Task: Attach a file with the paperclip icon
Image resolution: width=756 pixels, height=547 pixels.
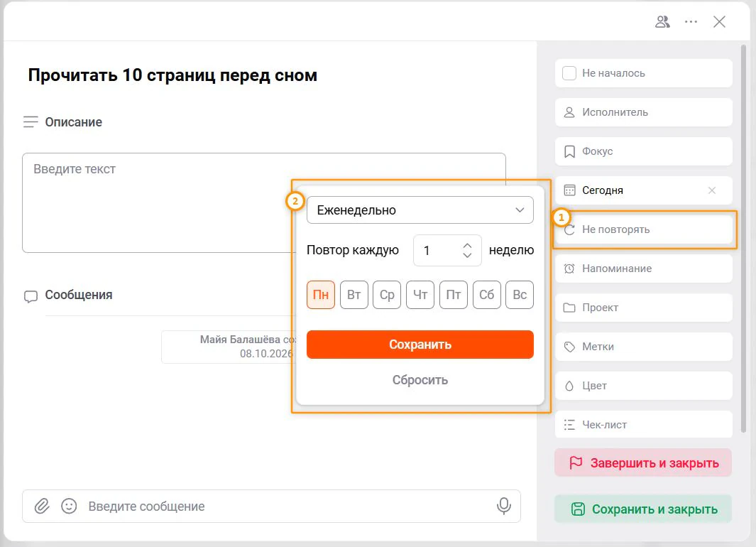Action: pos(42,506)
